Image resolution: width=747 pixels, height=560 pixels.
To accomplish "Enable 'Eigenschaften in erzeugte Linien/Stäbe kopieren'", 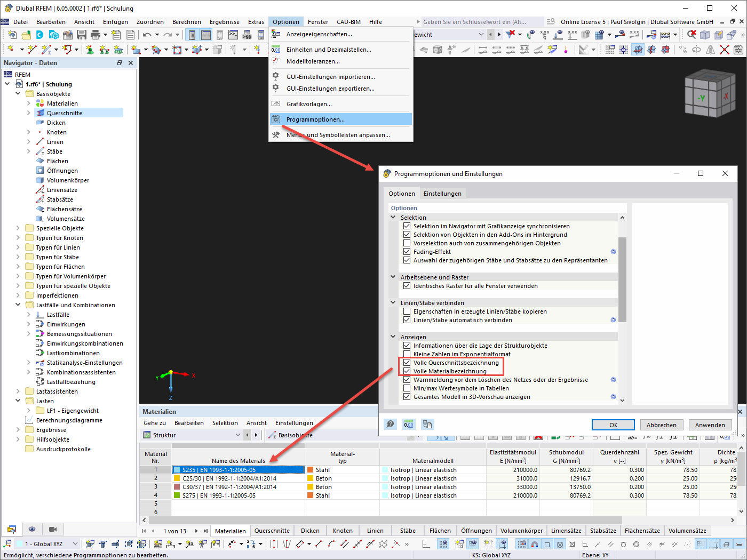I will tap(407, 311).
